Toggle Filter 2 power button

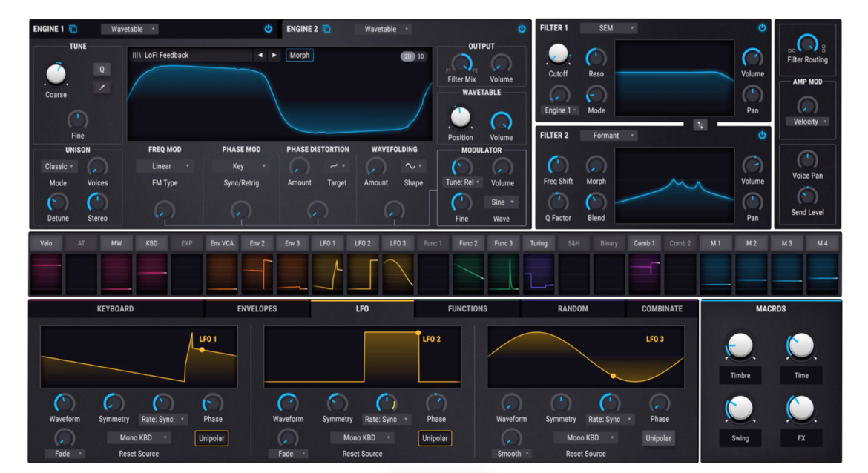(762, 135)
